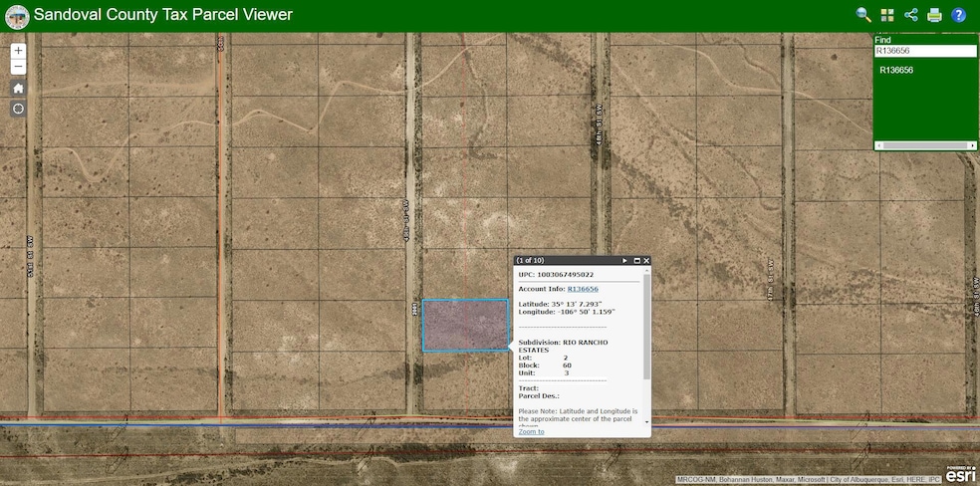Click the map attribution text

click(810, 480)
